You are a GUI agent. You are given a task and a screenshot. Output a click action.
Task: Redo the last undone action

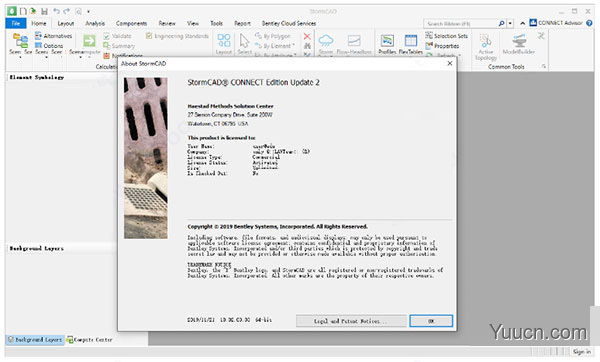67,11
